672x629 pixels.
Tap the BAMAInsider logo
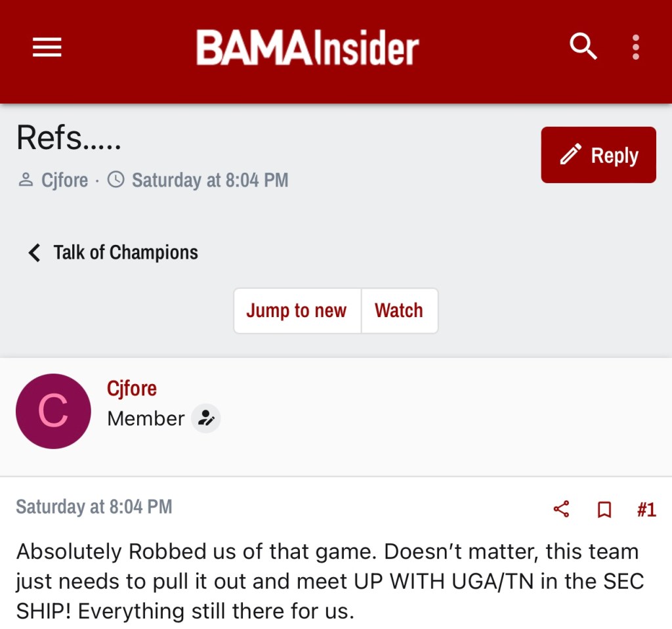point(307,49)
